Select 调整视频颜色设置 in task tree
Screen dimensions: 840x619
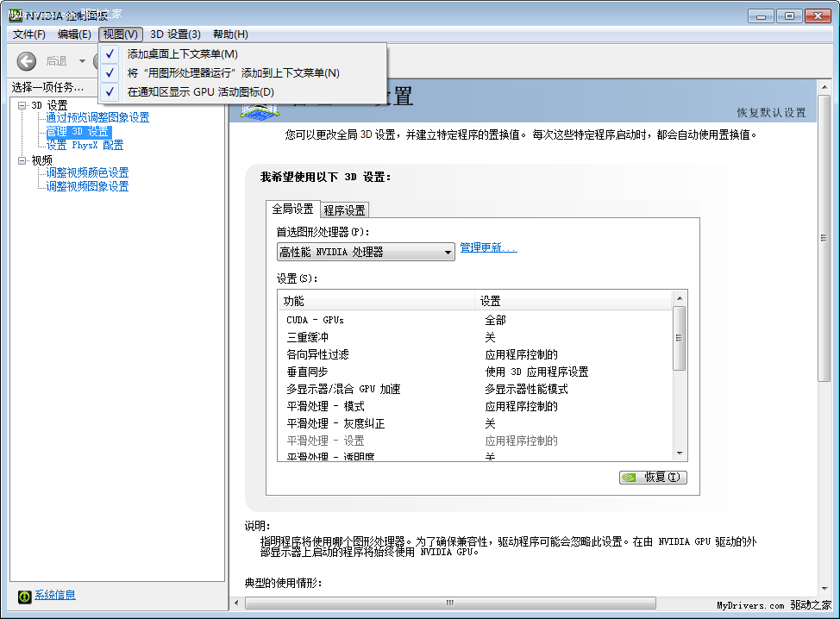tap(87, 172)
